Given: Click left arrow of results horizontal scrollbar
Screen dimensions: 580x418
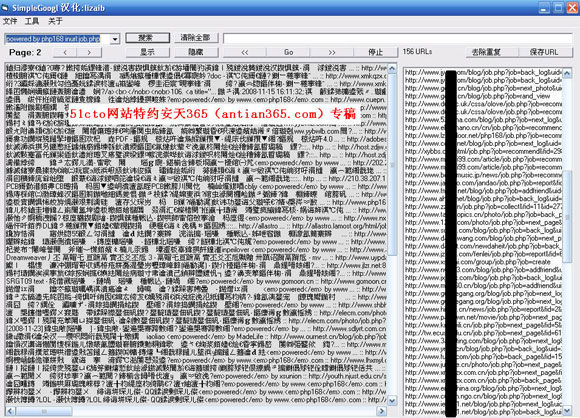Looking at the screenshot, I should point(10,411).
